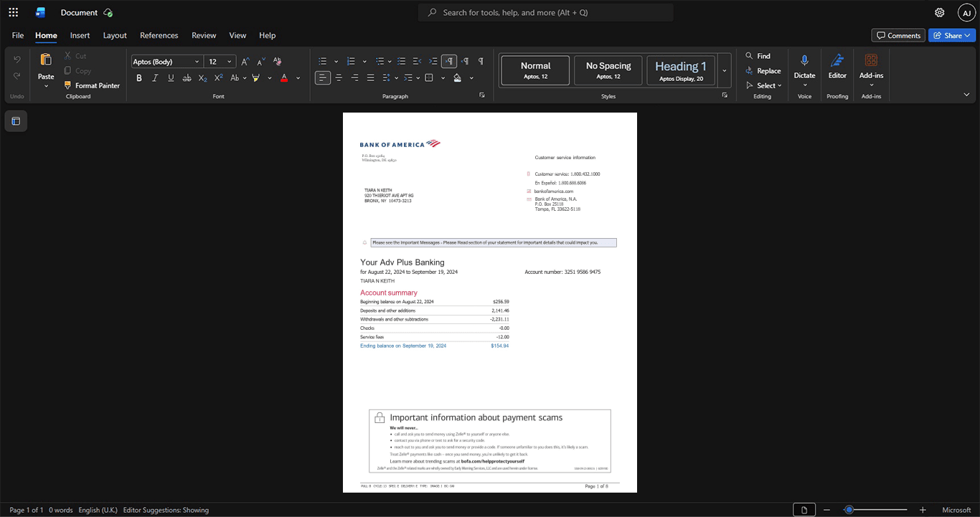Screen dimensions: 980x517
Task: Toggle Bold formatting
Action: coord(139,77)
